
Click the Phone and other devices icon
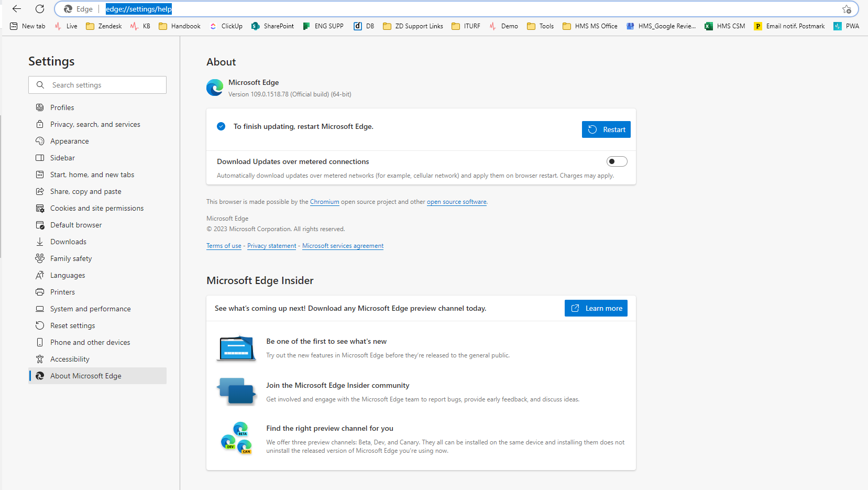point(40,342)
